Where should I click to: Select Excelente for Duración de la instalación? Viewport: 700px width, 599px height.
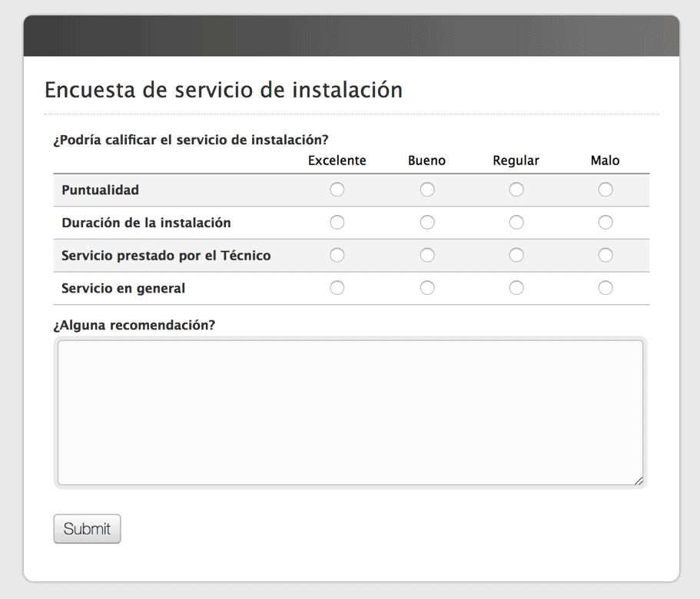(337, 222)
